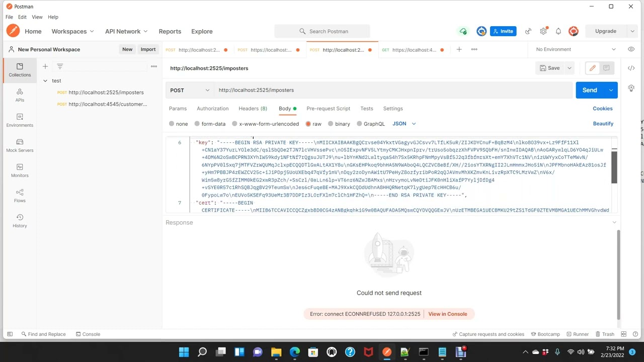644x362 pixels.
Task: Open the Save options dropdown arrow
Action: tap(570, 68)
